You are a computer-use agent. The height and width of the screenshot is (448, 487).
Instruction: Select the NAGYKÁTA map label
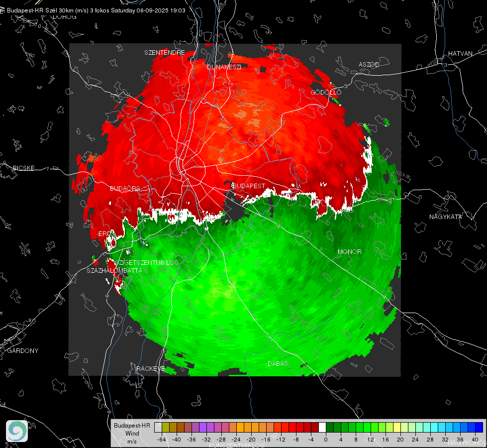[x=445, y=217]
